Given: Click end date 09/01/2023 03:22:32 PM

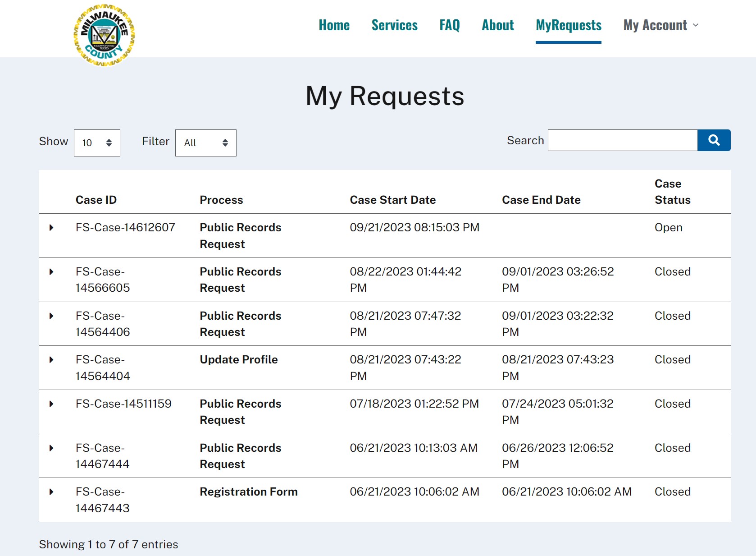Looking at the screenshot, I should [558, 324].
